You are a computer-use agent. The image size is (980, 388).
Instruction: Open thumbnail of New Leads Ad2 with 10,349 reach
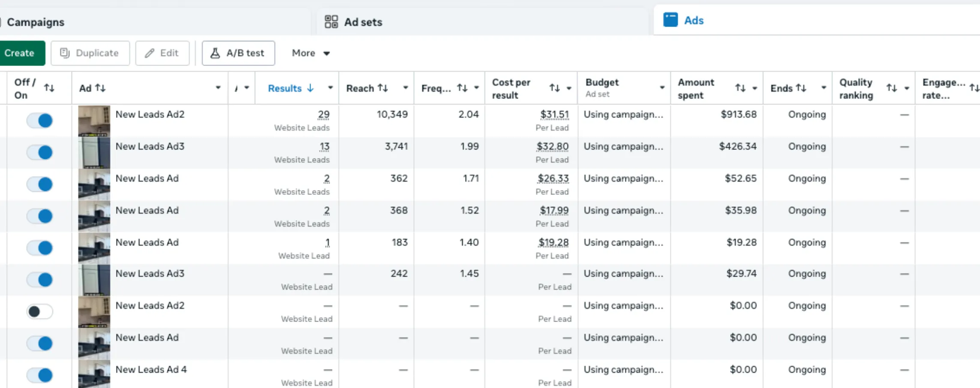click(94, 121)
